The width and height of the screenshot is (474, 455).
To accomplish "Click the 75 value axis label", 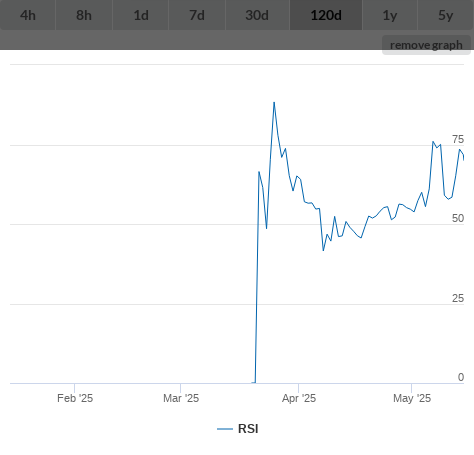I will point(458,139).
